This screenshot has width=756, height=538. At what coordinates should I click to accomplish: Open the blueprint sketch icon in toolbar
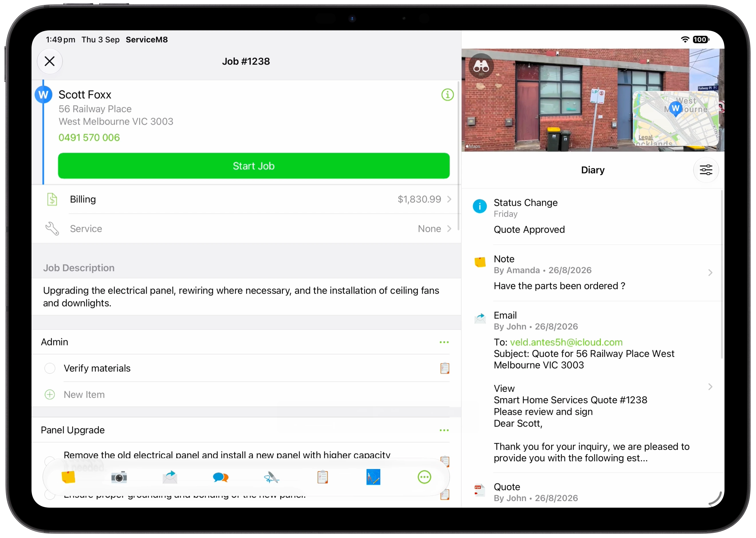pos(373,477)
